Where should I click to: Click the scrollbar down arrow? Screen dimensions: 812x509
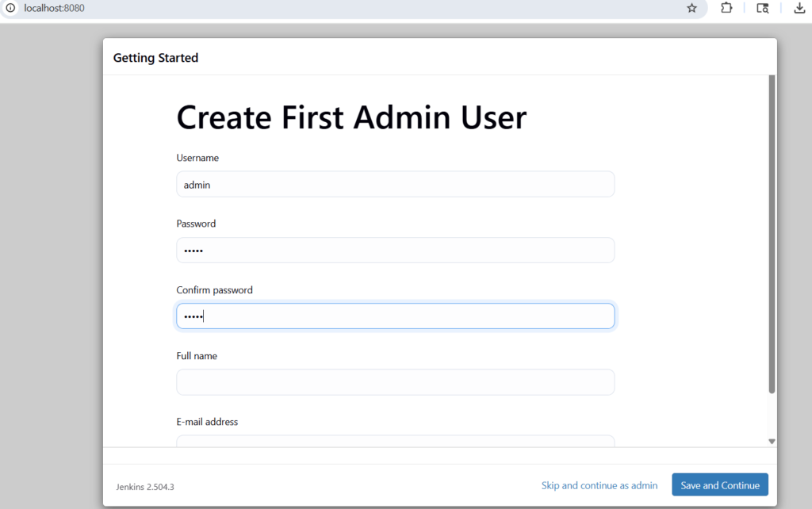click(770, 441)
